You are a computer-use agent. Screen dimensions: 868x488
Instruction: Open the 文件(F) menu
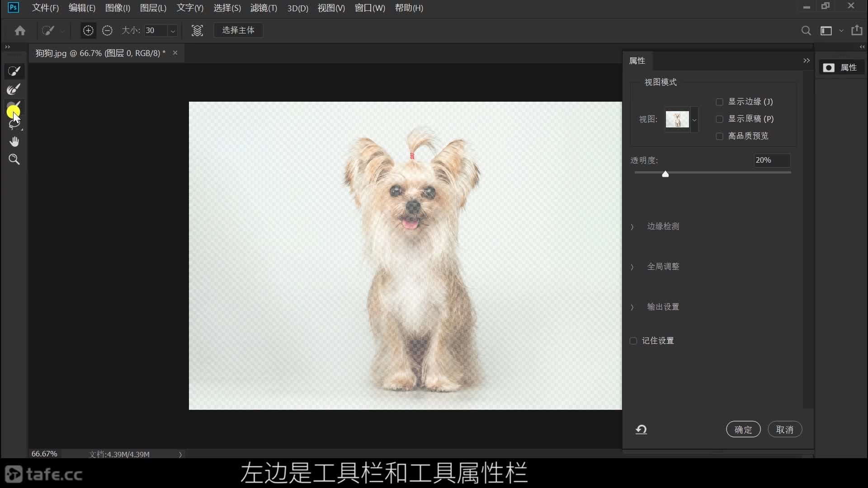click(x=45, y=8)
